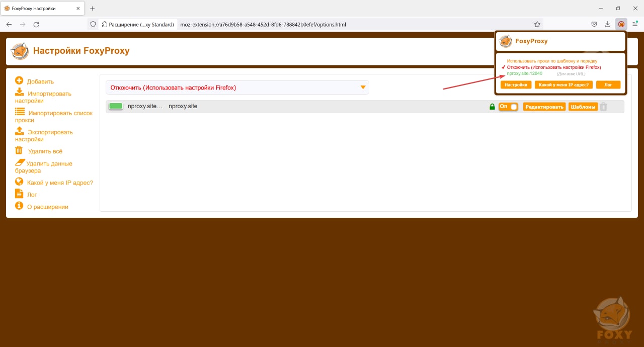Screen dimensions: 644x347
Task: Reload the current page
Action: [x=36, y=24]
